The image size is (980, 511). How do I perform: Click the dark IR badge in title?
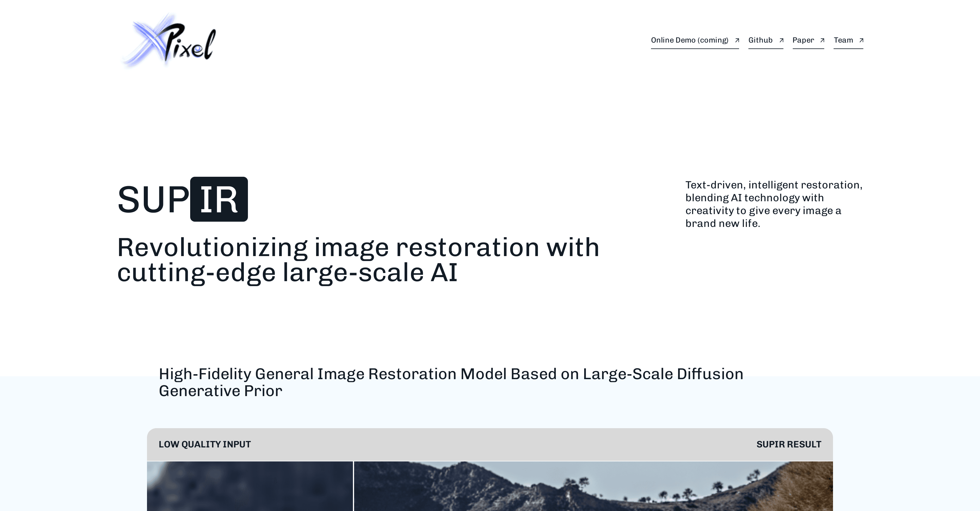coord(219,199)
